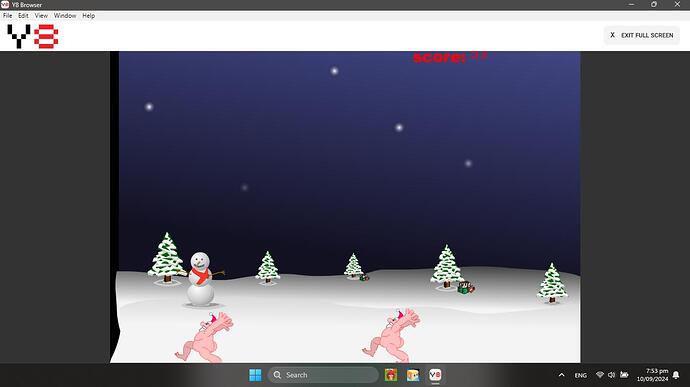Open the volume speaker icon
The image size is (690, 387).
612,375
